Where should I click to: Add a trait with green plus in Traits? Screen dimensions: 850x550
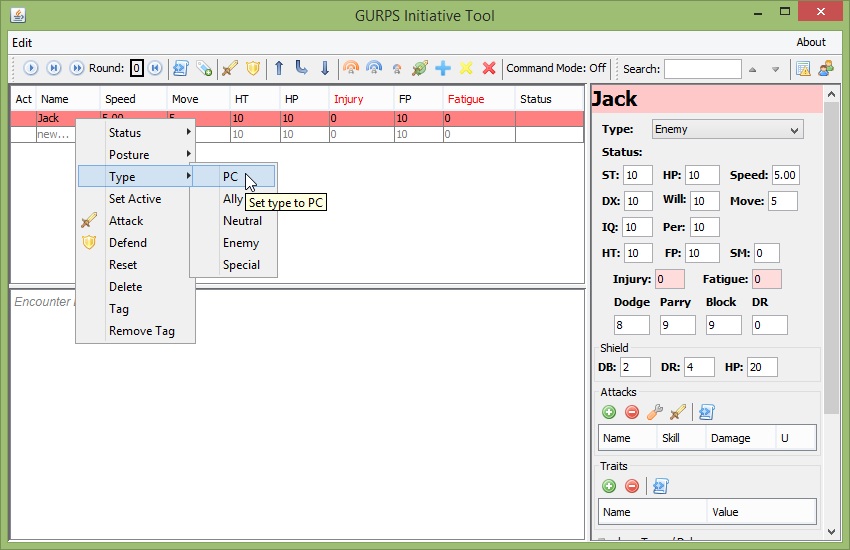coord(609,486)
